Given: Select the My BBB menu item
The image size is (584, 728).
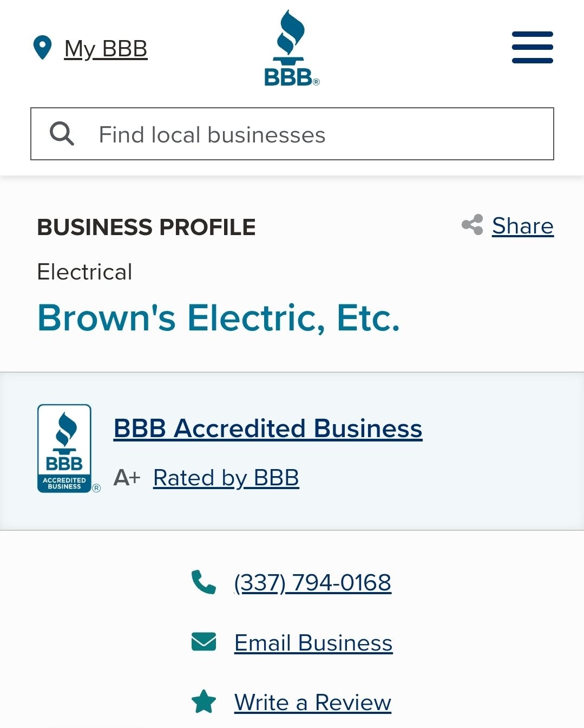Looking at the screenshot, I should tap(106, 48).
